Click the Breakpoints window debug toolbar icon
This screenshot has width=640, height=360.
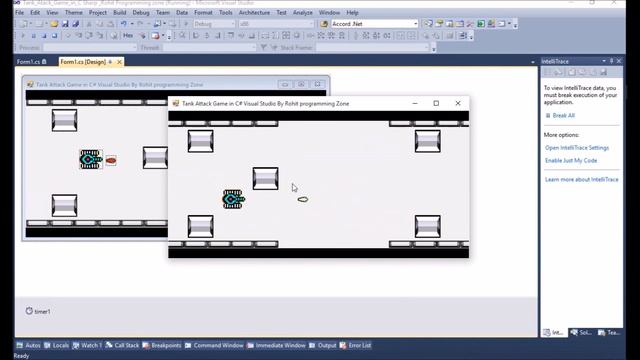[155, 36]
